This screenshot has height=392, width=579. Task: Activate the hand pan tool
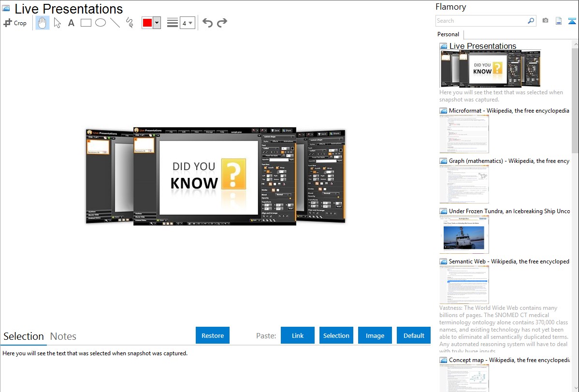tap(43, 23)
